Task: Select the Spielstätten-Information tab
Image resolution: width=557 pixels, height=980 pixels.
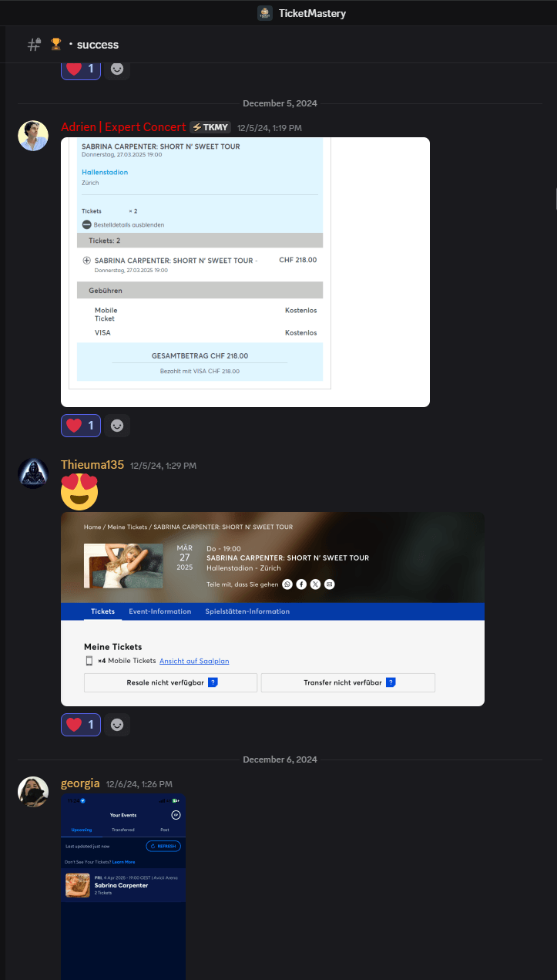Action: click(x=247, y=611)
